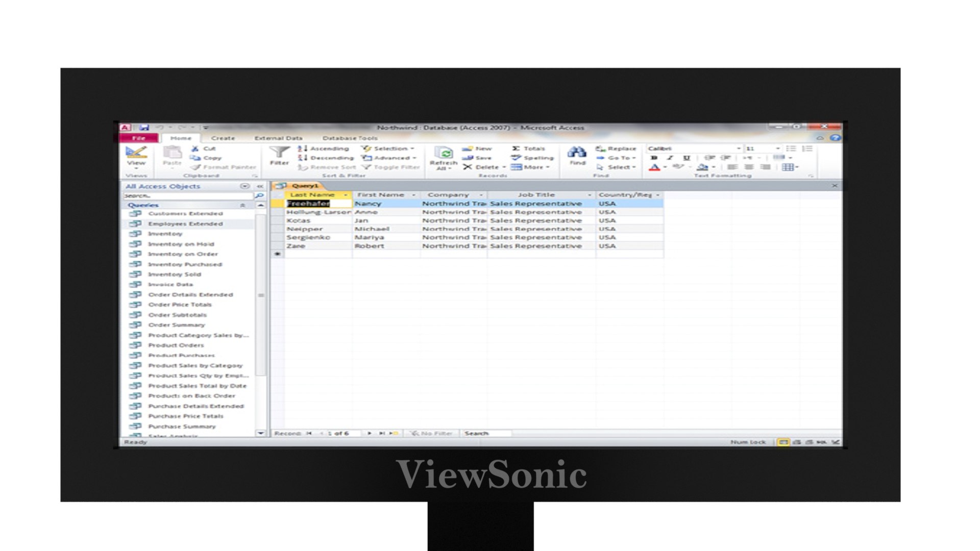Create a New record
This screenshot has height=551, width=980.
(477, 148)
